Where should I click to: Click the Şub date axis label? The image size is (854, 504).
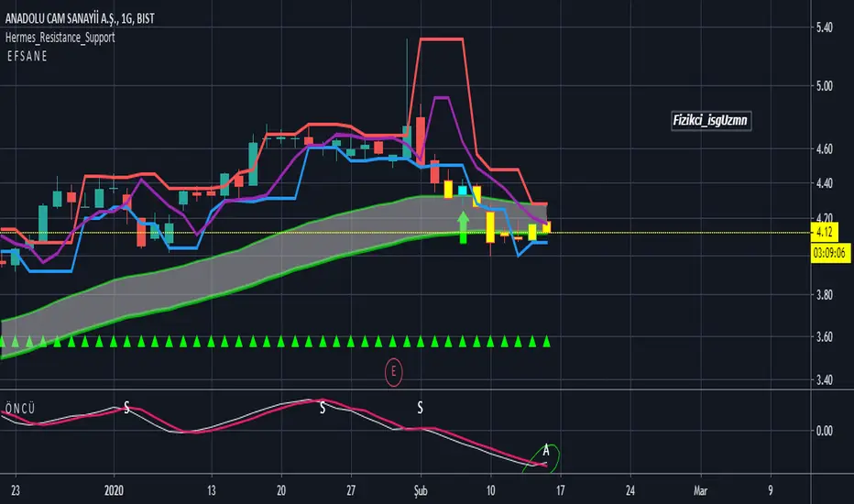pyautogui.click(x=421, y=491)
